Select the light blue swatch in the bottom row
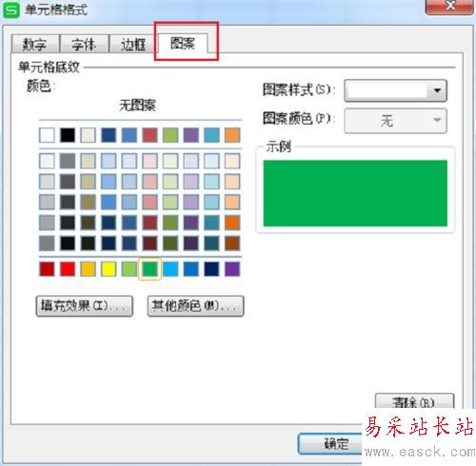 click(x=170, y=269)
